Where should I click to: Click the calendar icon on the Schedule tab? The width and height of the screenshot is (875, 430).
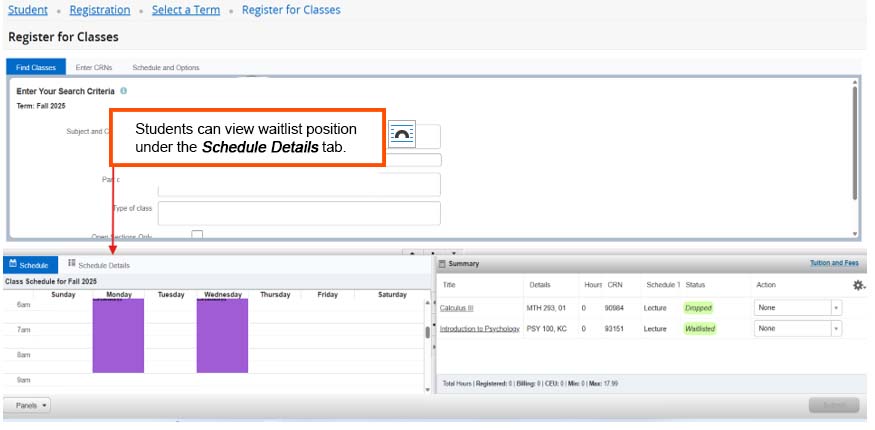coord(13,265)
